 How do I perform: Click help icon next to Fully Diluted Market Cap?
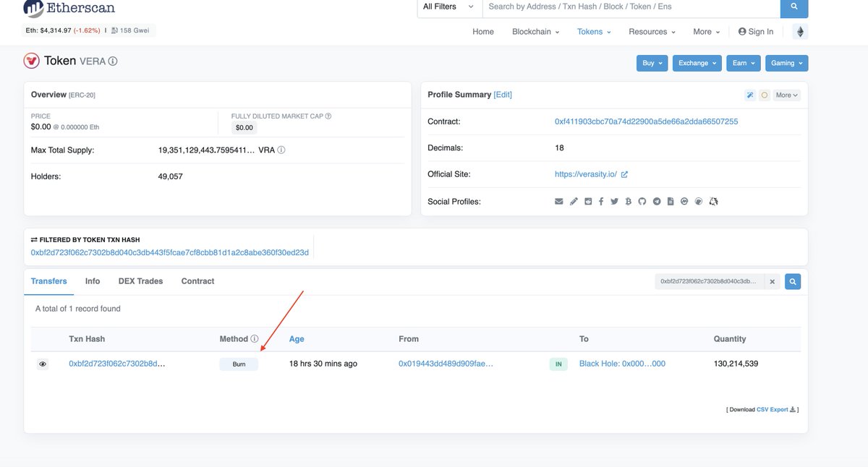[x=328, y=116]
